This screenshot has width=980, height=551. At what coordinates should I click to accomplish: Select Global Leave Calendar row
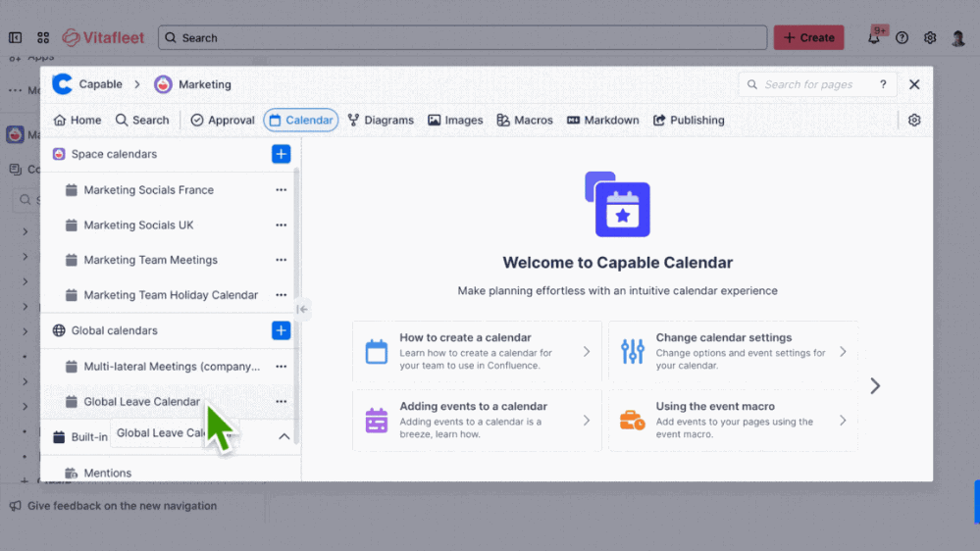[170, 402]
